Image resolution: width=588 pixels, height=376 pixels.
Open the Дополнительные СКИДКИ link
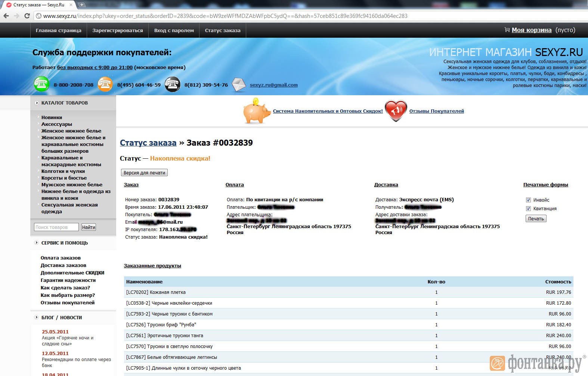click(72, 273)
